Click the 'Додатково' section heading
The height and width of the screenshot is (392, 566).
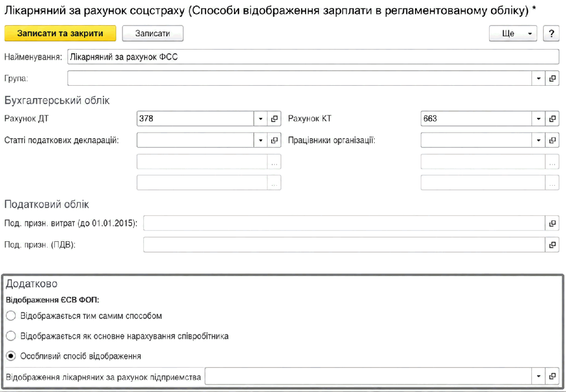[x=32, y=284]
